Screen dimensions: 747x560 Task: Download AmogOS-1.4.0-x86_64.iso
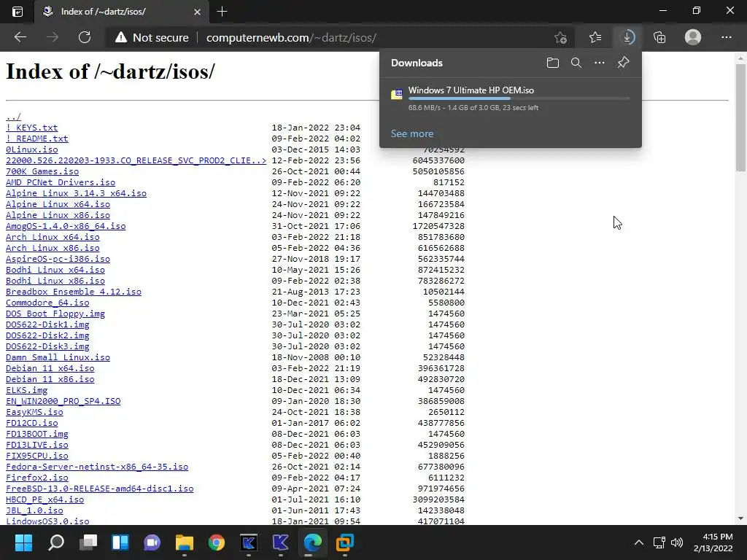pos(66,226)
